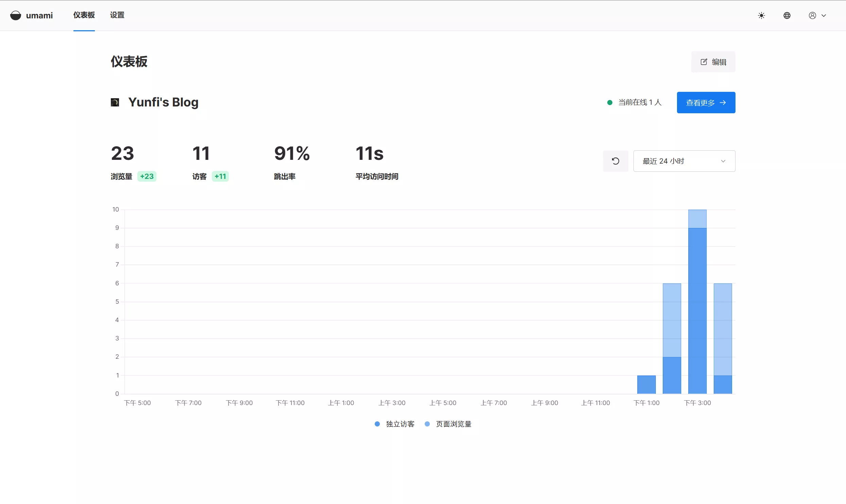Click the arrow icon inside 查看更多
This screenshot has height=504, width=846.
click(x=723, y=102)
